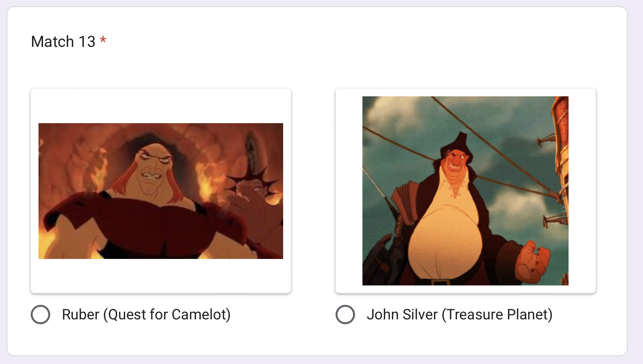Click John Silver's mechanical cyborg arm

pos(382,259)
